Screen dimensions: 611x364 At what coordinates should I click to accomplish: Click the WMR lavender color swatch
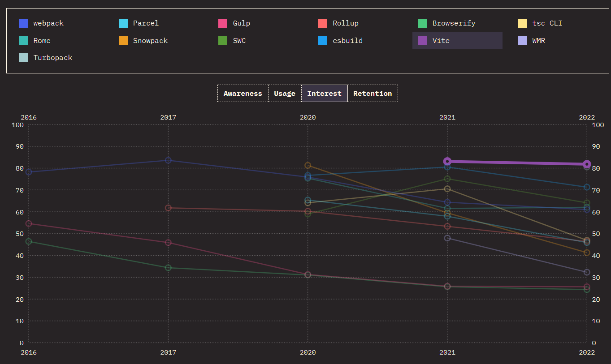522,41
